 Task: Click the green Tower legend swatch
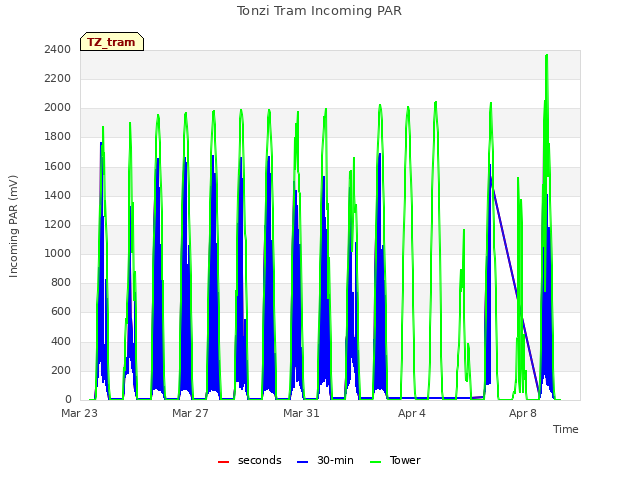[375, 462]
